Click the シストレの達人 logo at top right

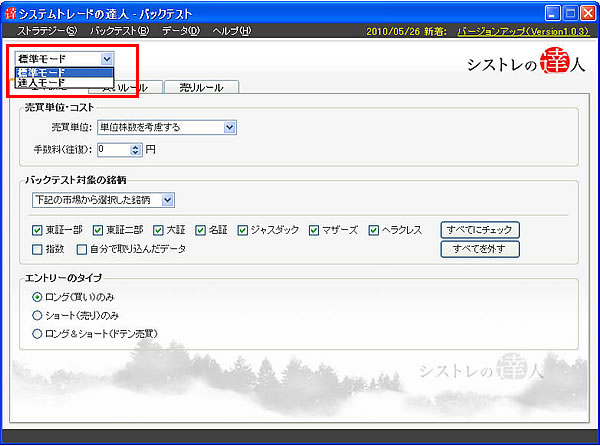tap(526, 61)
